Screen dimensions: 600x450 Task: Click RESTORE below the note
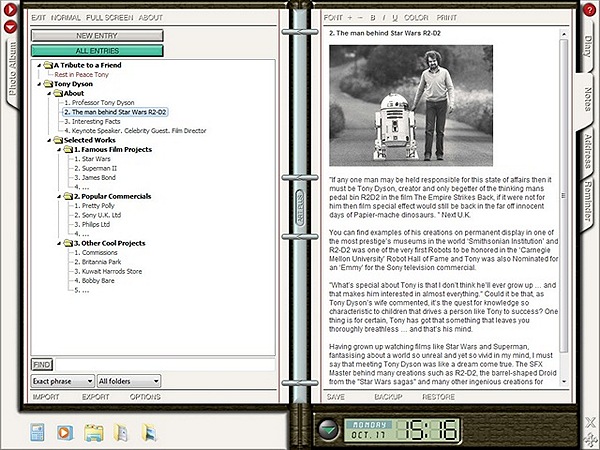click(x=439, y=397)
